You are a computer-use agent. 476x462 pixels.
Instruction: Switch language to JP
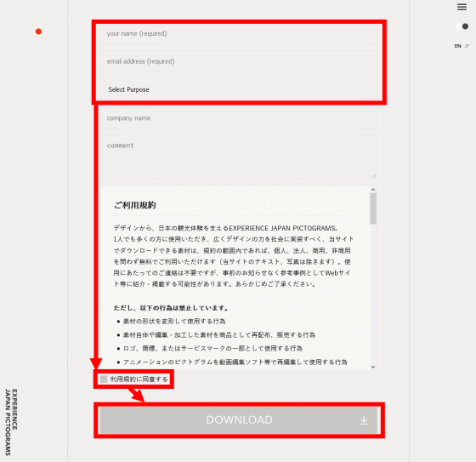click(467, 46)
